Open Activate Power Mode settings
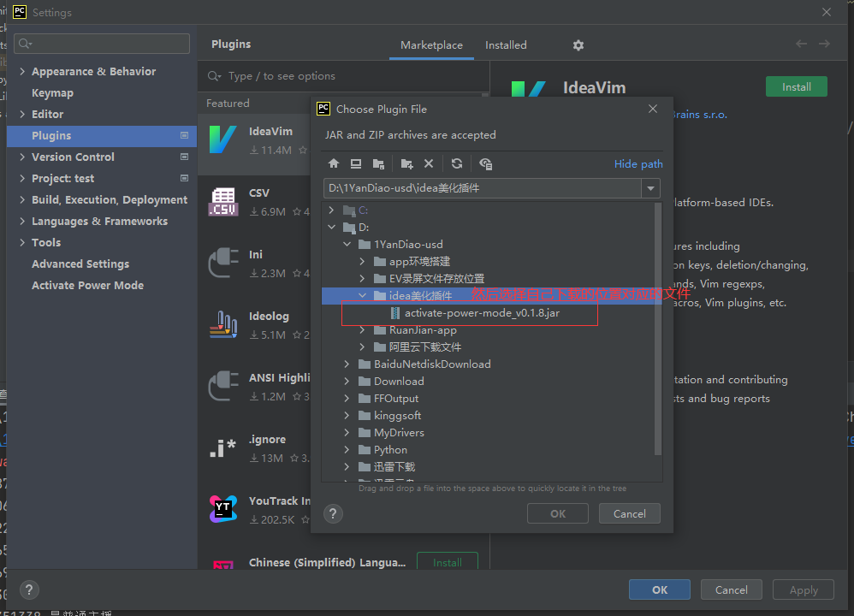Screen dimensions: 854x616 click(x=102, y=286)
